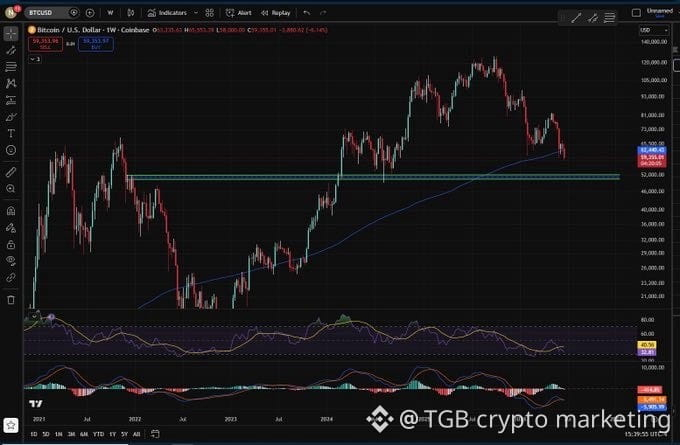This screenshot has height=445, width=680.
Task: Open the patterns tool in left sidebar
Action: pyautogui.click(x=11, y=83)
